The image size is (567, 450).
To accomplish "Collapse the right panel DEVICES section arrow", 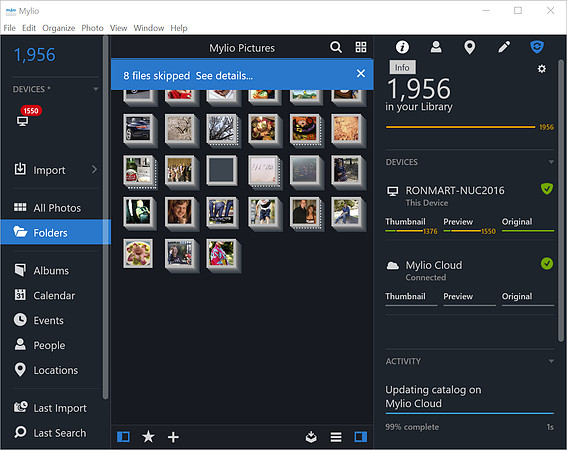I will (x=551, y=162).
